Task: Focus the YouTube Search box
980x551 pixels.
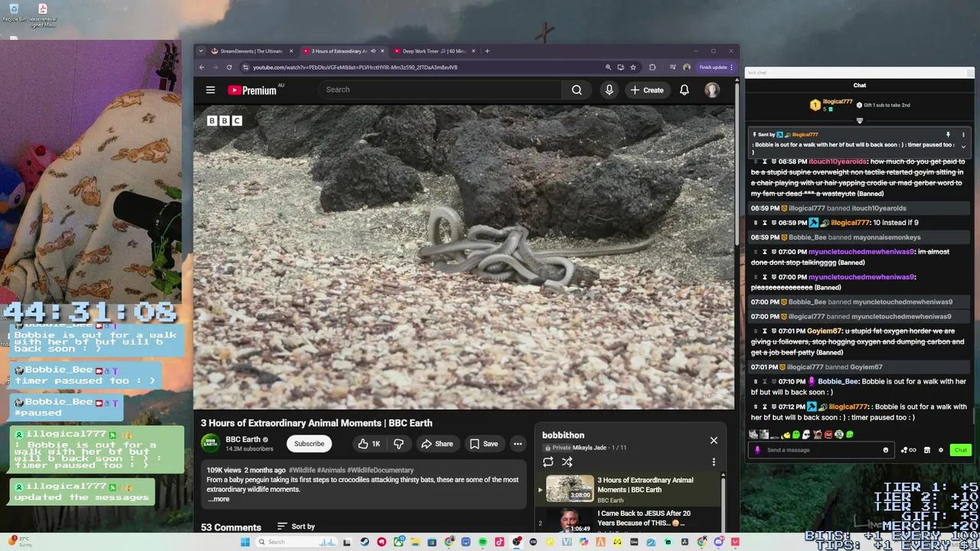Action: pyautogui.click(x=440, y=90)
